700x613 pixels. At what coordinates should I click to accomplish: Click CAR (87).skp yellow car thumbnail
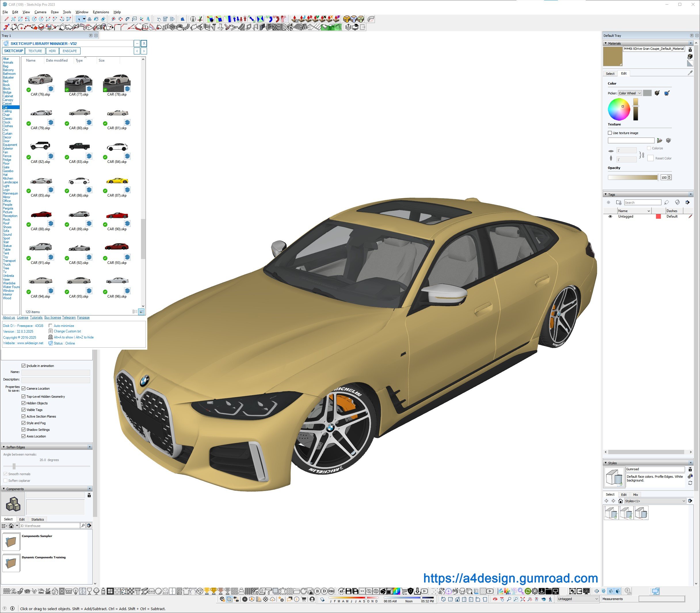pos(117,181)
